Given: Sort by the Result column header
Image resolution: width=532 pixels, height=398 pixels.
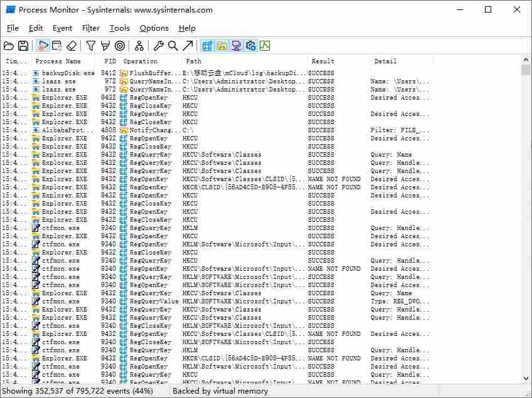Looking at the screenshot, I should tap(339, 61).
